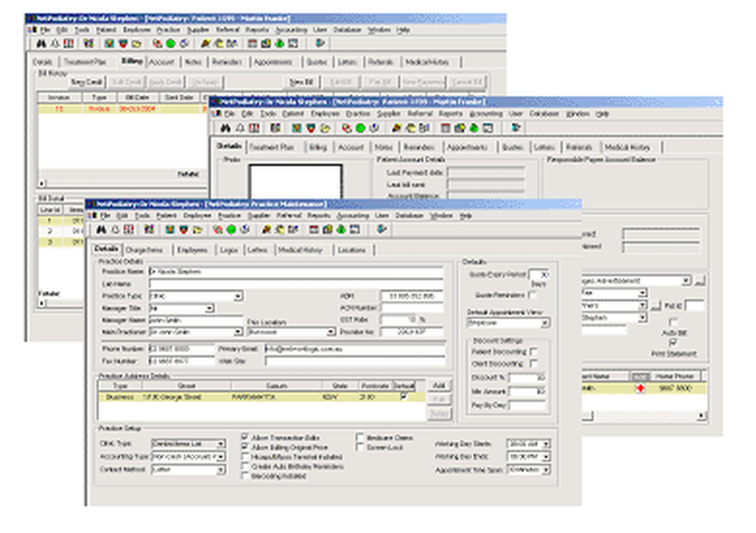Click Add button beside Practice Address Details

[x=438, y=386]
